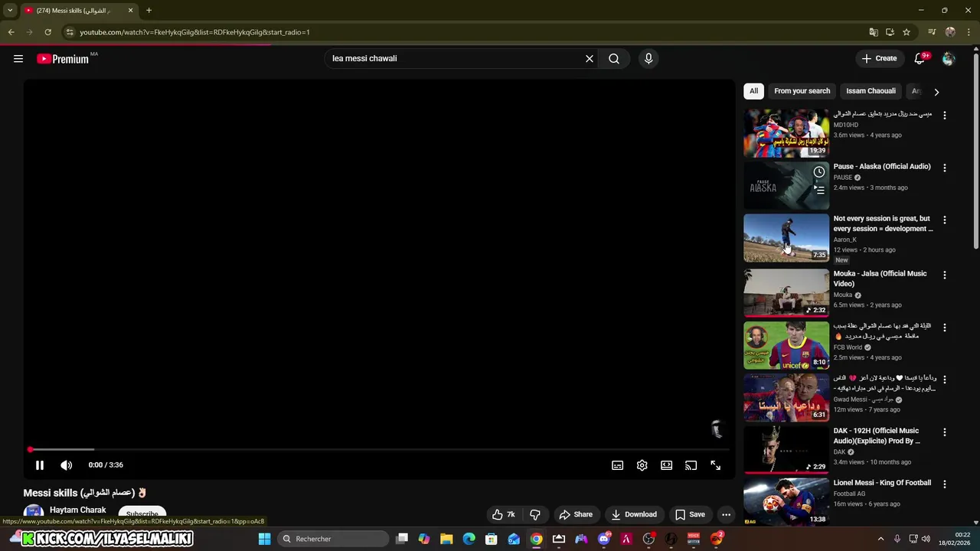This screenshot has width=980, height=551.
Task: Open the YouTube account avatar menu
Action: pyautogui.click(x=949, y=59)
